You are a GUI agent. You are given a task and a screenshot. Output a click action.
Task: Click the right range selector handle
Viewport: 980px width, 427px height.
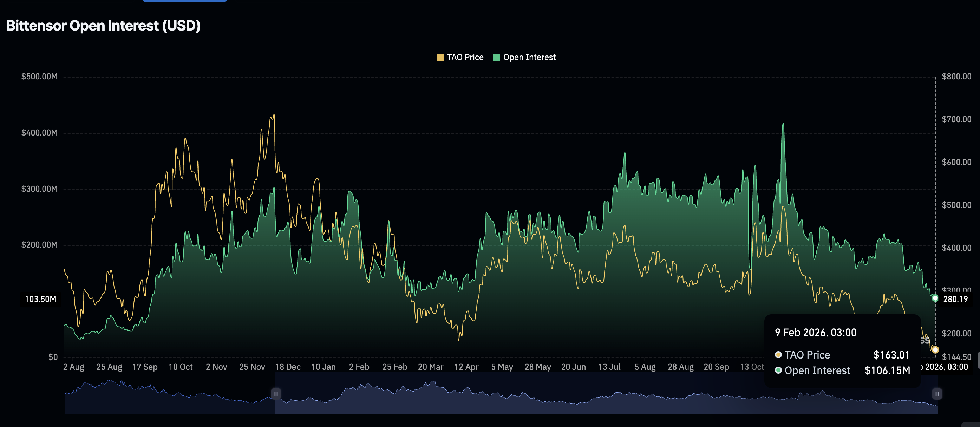tap(937, 394)
